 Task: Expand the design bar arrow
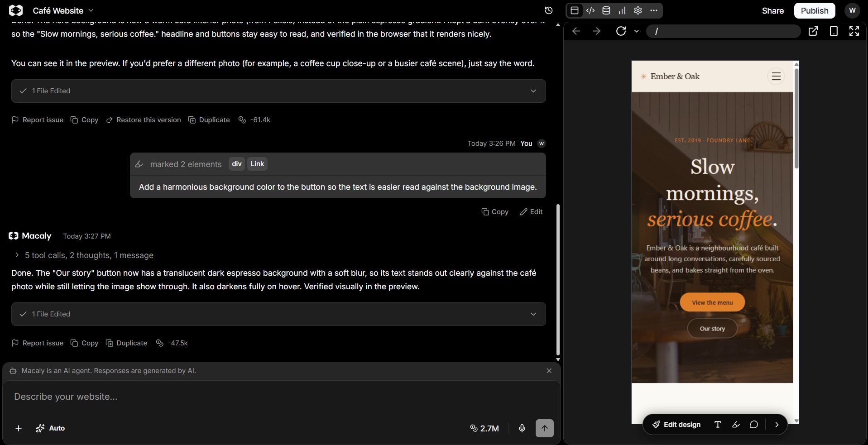coord(777,424)
